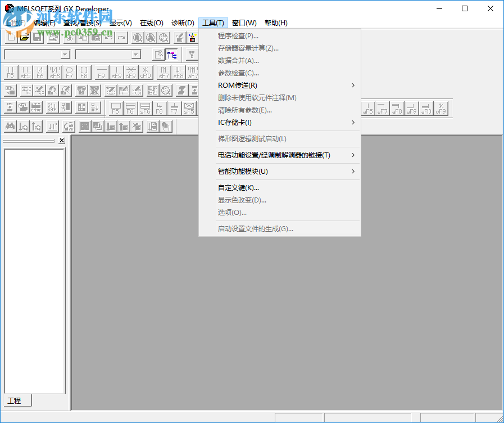Open the 帮助(H) menu

coord(275,22)
